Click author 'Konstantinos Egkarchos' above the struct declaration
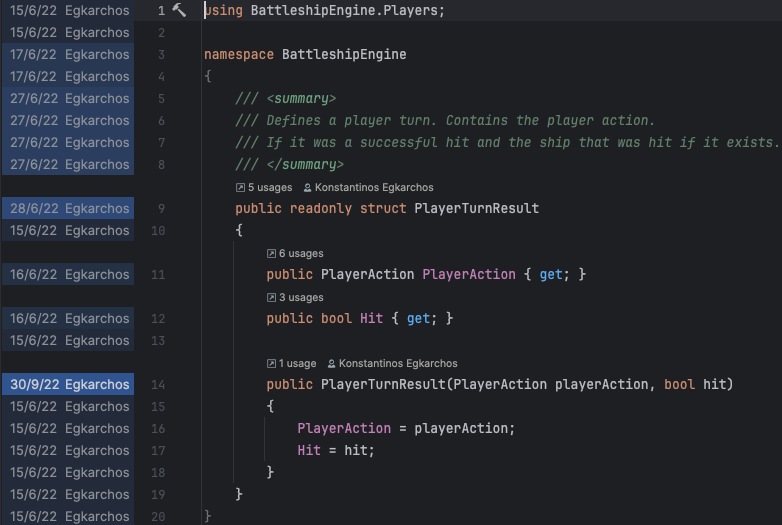The height and width of the screenshot is (525, 782). coord(374,187)
